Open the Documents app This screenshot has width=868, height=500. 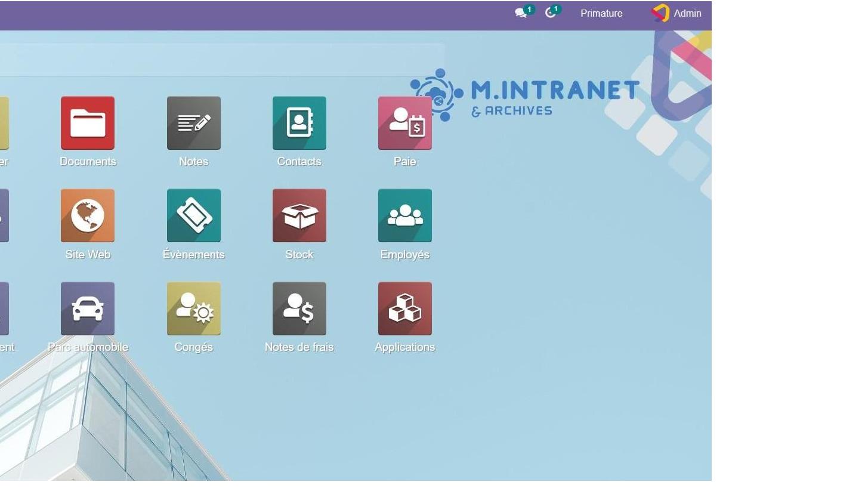pos(87,123)
